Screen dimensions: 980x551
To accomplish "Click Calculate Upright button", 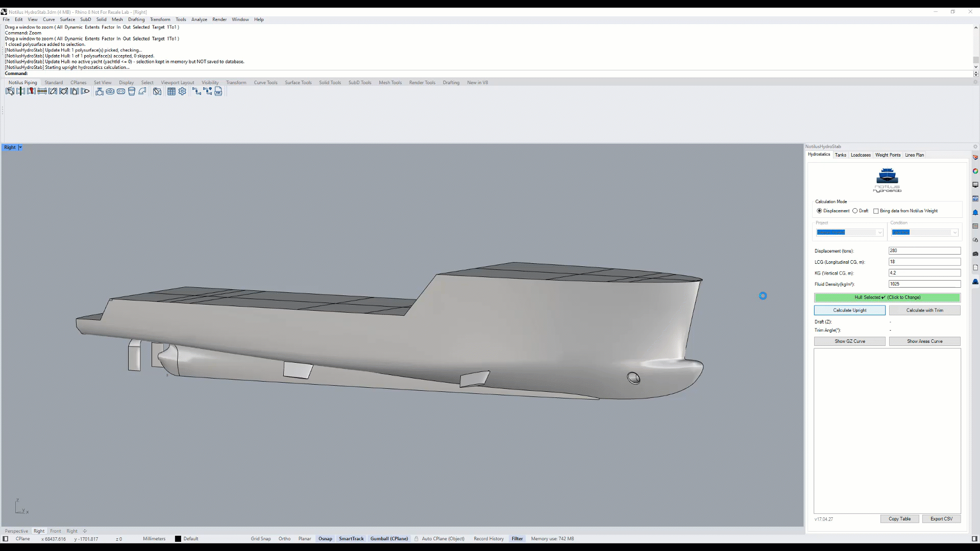I will [850, 310].
